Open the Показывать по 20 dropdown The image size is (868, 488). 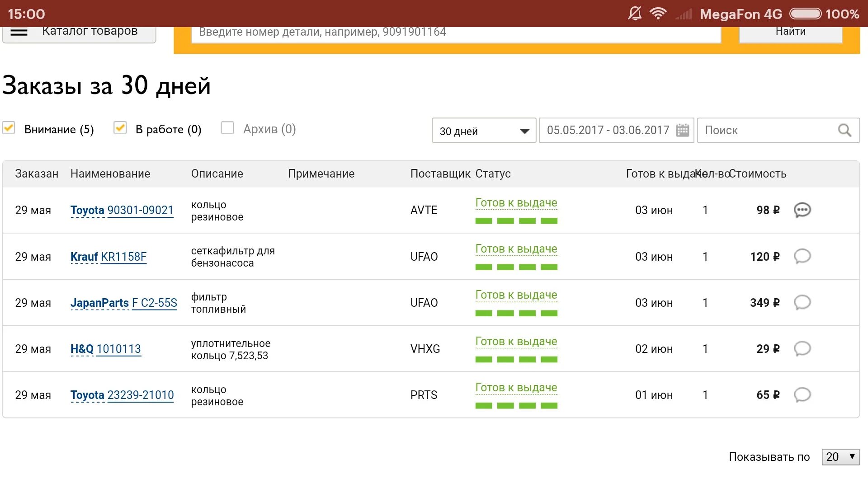coord(840,457)
